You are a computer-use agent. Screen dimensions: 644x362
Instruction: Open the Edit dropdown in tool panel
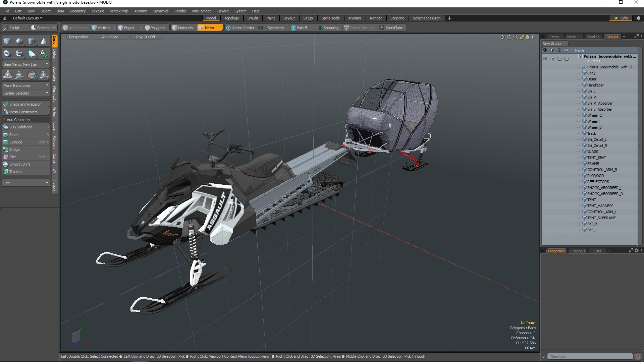[26, 183]
